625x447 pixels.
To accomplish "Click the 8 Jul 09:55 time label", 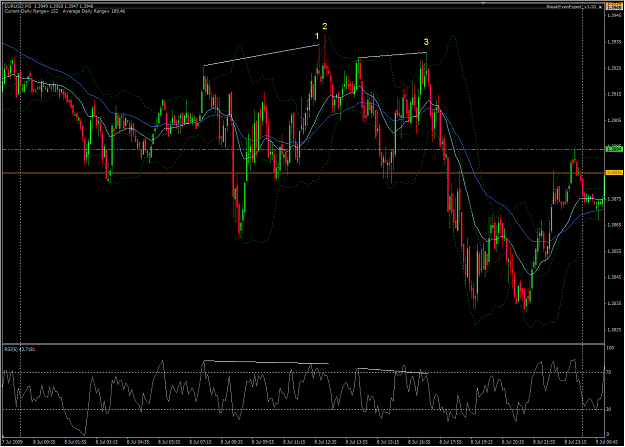I will [263, 442].
